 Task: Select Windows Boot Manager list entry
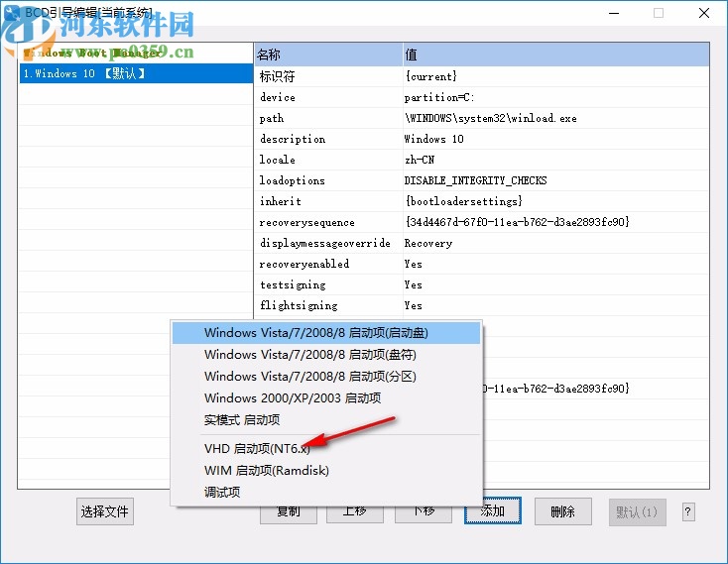pos(136,53)
